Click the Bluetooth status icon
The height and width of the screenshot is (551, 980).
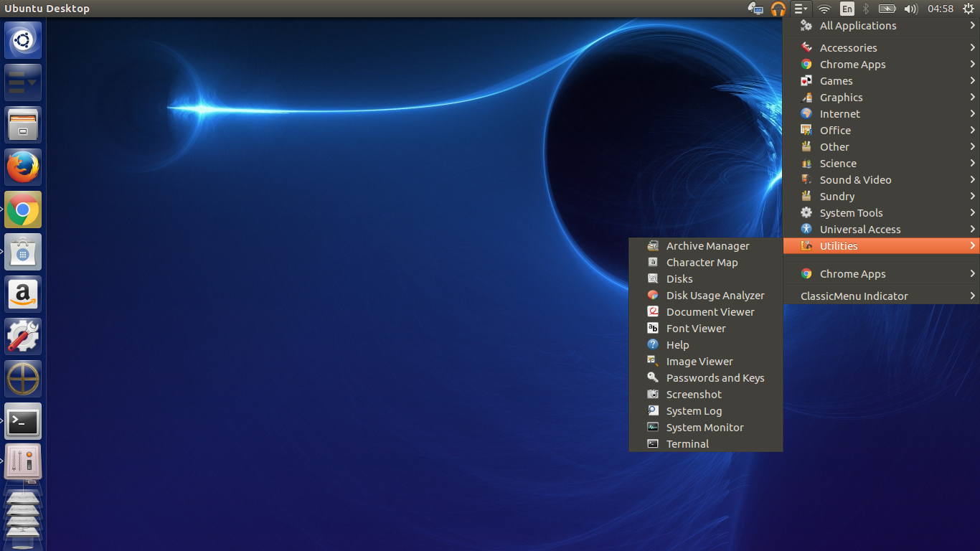click(x=866, y=9)
